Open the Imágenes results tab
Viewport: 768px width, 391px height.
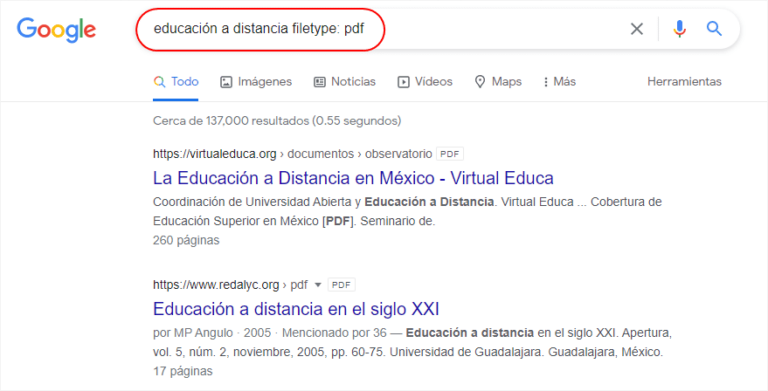pyautogui.click(x=256, y=82)
